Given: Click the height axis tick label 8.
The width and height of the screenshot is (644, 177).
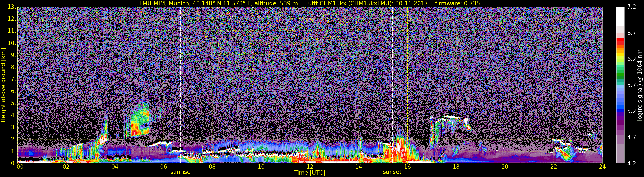Looking at the screenshot, I should [13, 67].
